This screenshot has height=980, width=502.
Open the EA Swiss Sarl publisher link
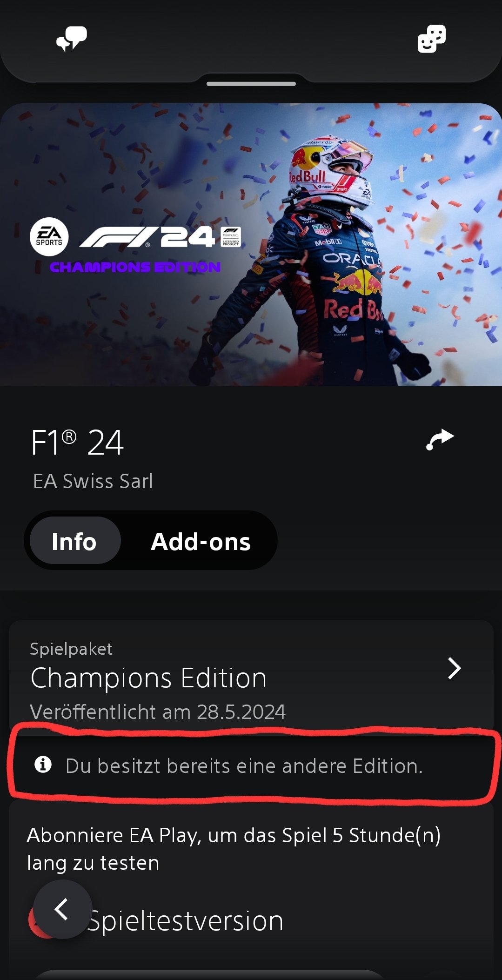click(x=93, y=481)
